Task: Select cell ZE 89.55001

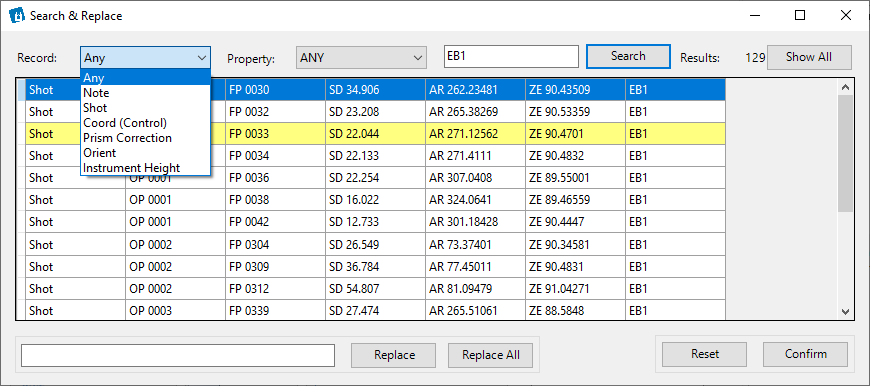Action: [x=575, y=177]
